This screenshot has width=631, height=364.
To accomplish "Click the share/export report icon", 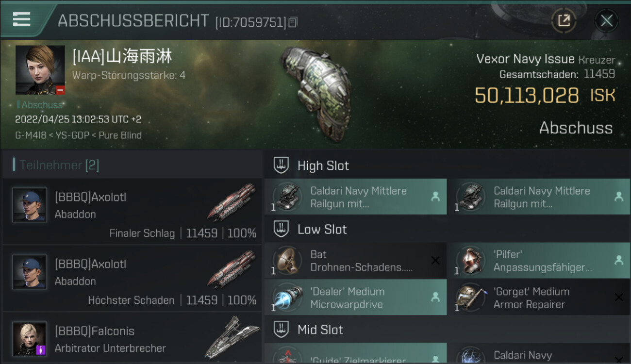I will coord(564,21).
